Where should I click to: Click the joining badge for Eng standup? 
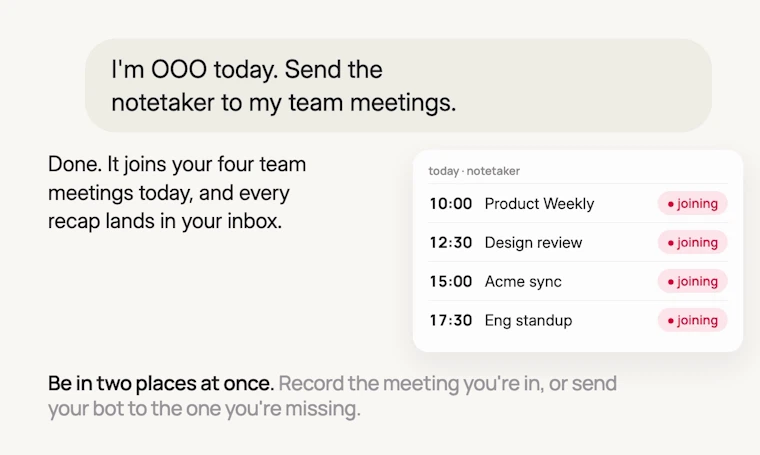[x=692, y=320]
